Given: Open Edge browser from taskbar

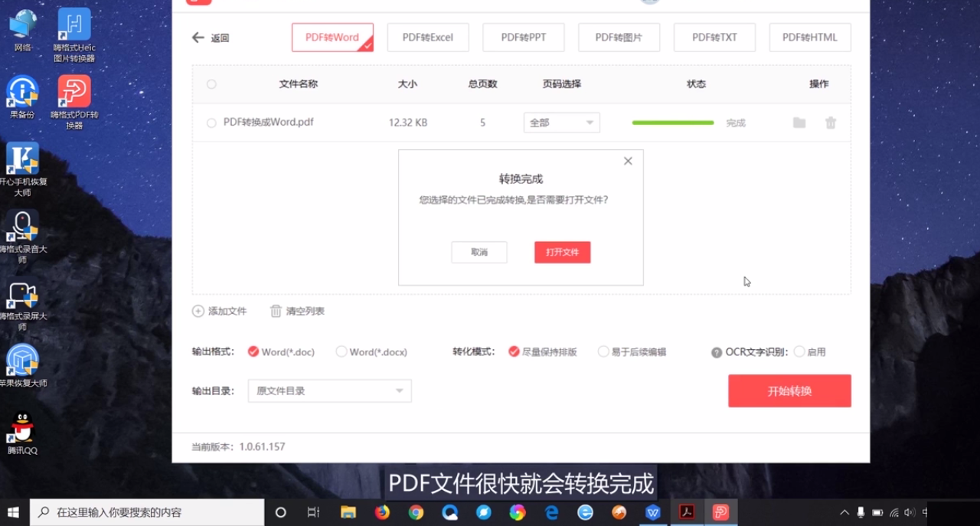Looking at the screenshot, I should [x=552, y=512].
